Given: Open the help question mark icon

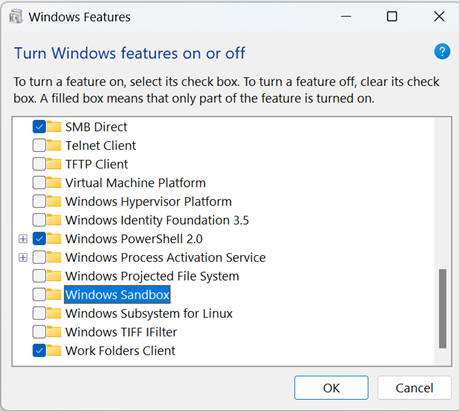Looking at the screenshot, I should click(442, 52).
